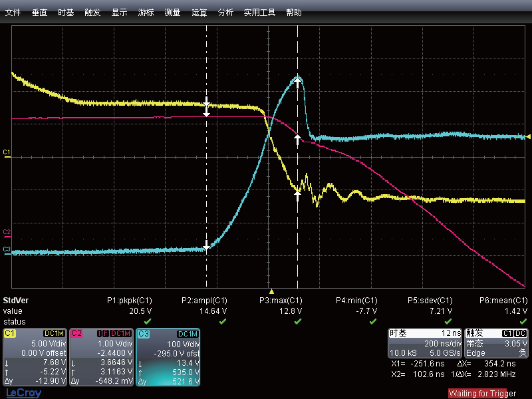Click the 1.00 V/div value in C2
Image resolution: width=532 pixels, height=399 pixels.
pos(115,343)
